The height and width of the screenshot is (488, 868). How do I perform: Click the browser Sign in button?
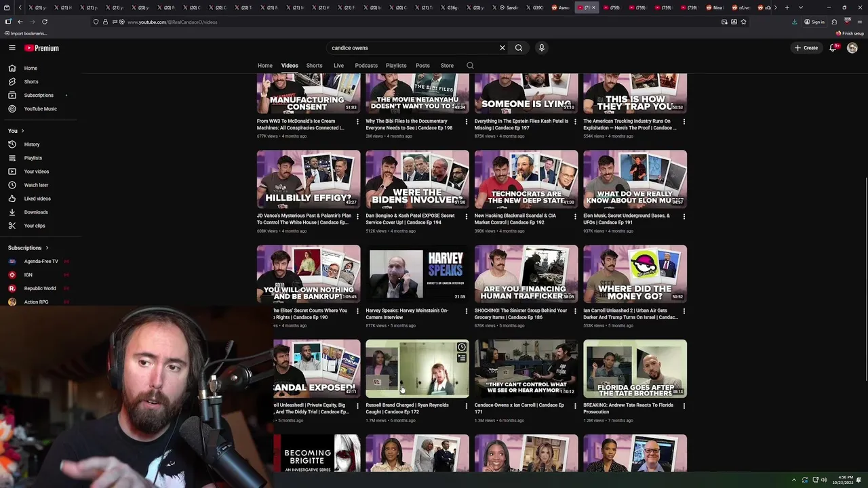click(x=814, y=22)
